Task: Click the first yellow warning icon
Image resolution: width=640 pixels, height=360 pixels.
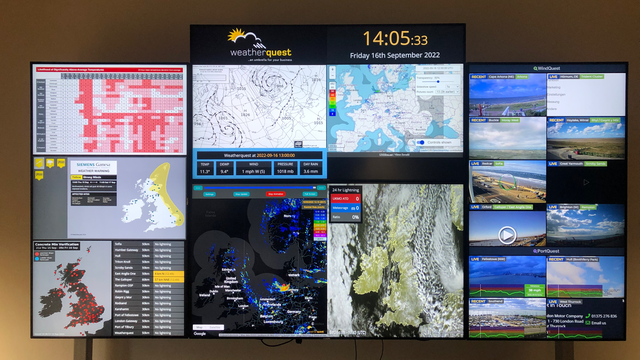Action: (x=39, y=163)
